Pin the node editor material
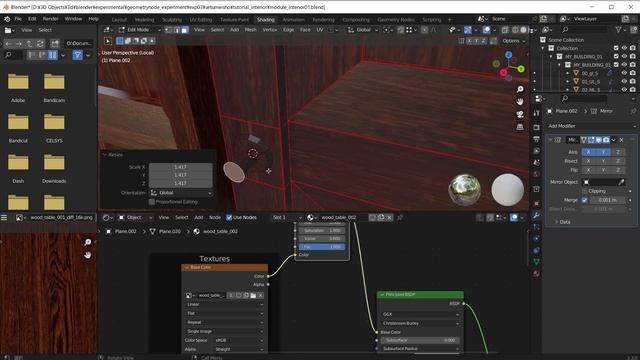The height and width of the screenshot is (360, 640). pyautogui.click(x=400, y=218)
